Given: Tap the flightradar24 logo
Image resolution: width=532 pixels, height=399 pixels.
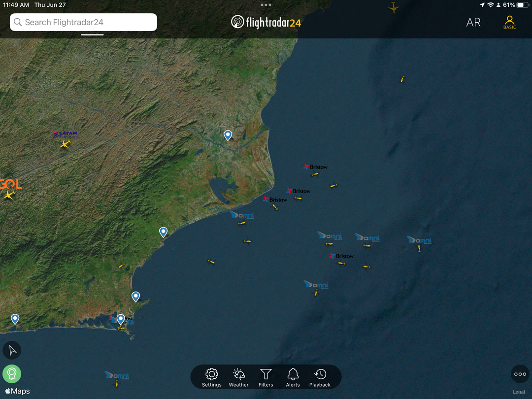Looking at the screenshot, I should click(266, 22).
